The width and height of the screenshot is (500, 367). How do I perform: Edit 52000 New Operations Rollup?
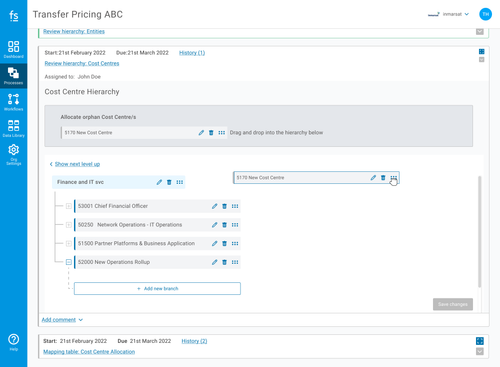[x=214, y=262]
